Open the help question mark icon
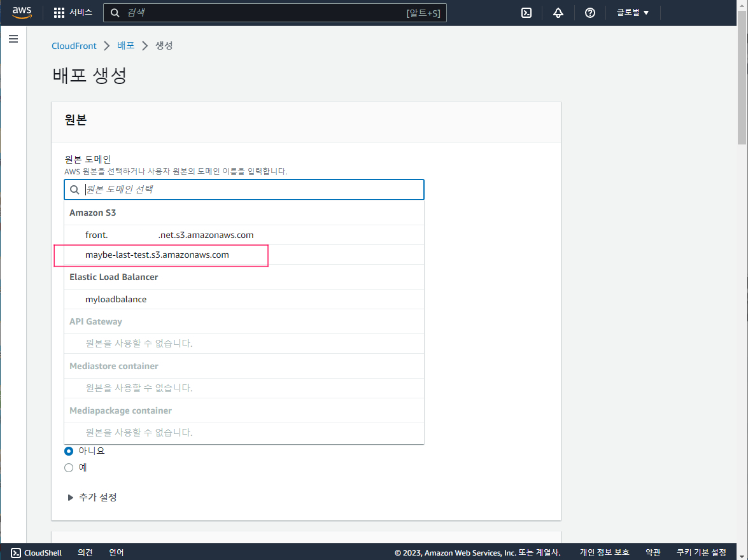The height and width of the screenshot is (560, 748). click(590, 13)
